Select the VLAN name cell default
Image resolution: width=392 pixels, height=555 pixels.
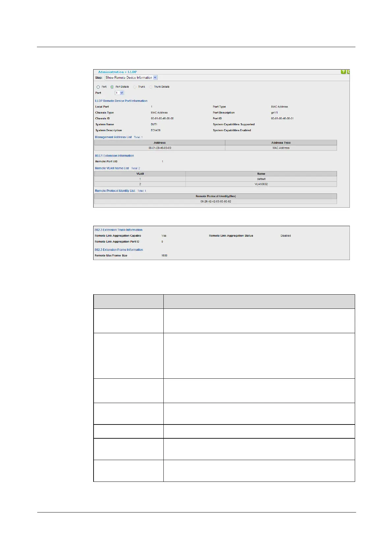pos(261,179)
